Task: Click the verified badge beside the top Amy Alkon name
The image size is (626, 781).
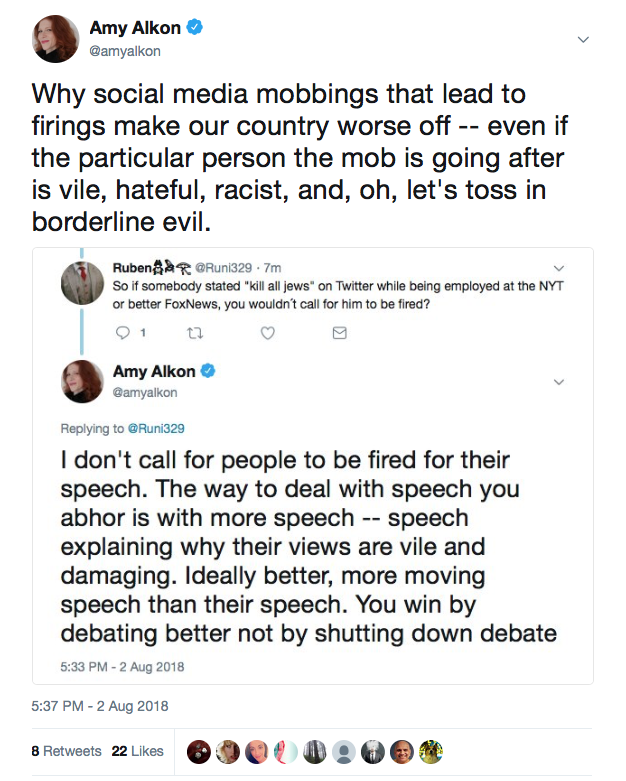Action: (x=195, y=29)
